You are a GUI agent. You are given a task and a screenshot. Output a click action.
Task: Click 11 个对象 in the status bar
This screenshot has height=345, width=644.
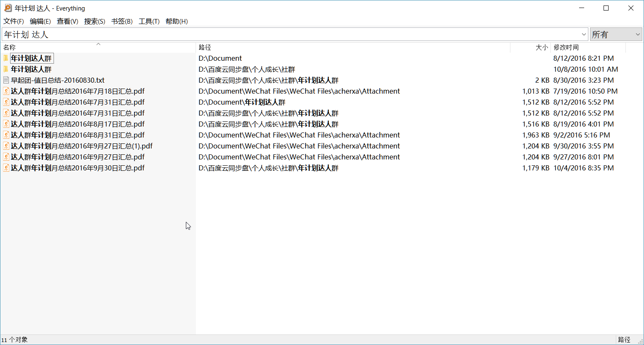click(x=14, y=340)
